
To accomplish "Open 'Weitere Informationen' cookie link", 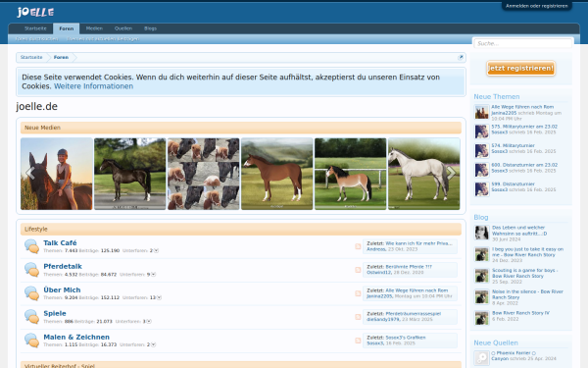I will pyautogui.click(x=93, y=86).
